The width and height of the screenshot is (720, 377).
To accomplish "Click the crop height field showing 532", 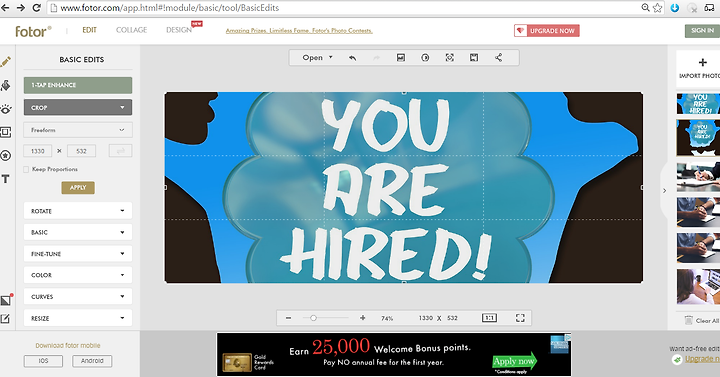I will point(81,151).
